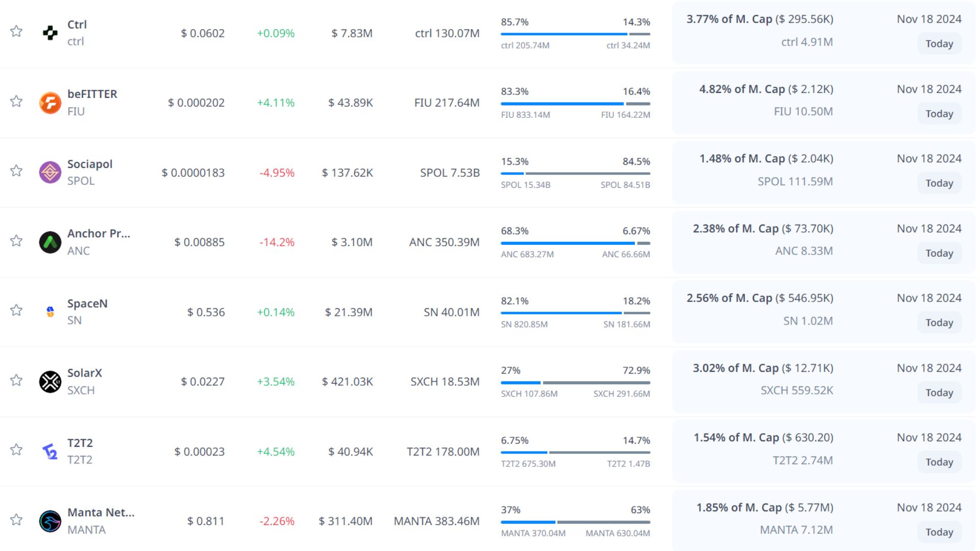Viewport: 980px width, 551px height.
Task: Click the SpaceN logo icon
Action: click(50, 312)
